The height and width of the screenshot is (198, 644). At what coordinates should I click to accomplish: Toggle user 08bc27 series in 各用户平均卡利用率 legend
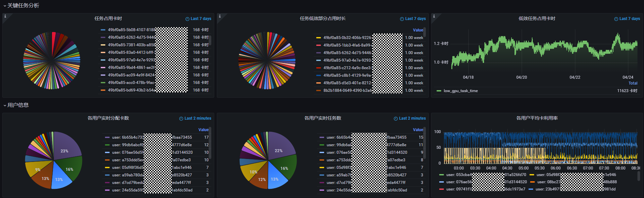tap(577, 182)
